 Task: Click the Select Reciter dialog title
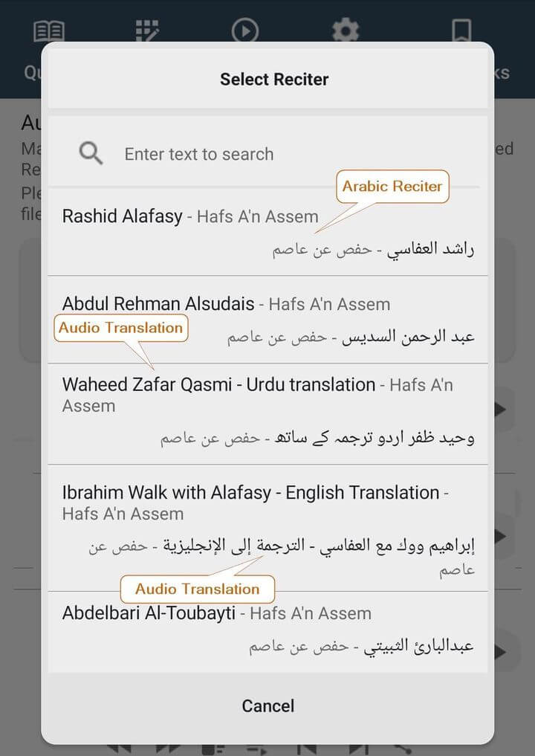click(274, 79)
